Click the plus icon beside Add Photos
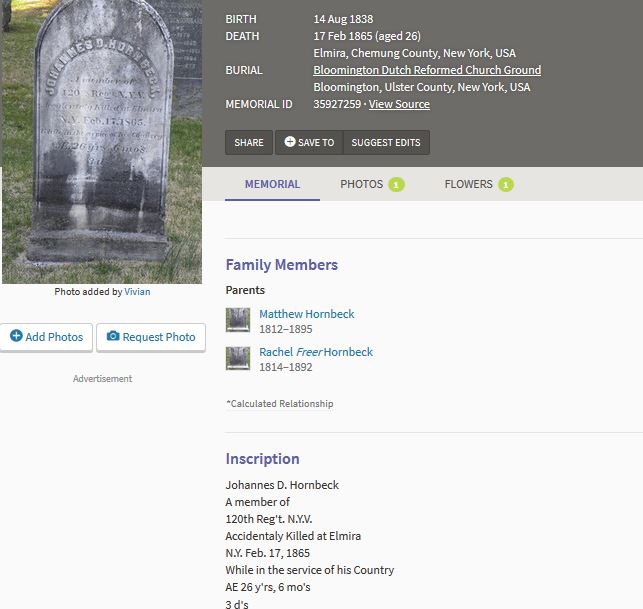Image resolution: width=643 pixels, height=609 pixels. (16, 336)
